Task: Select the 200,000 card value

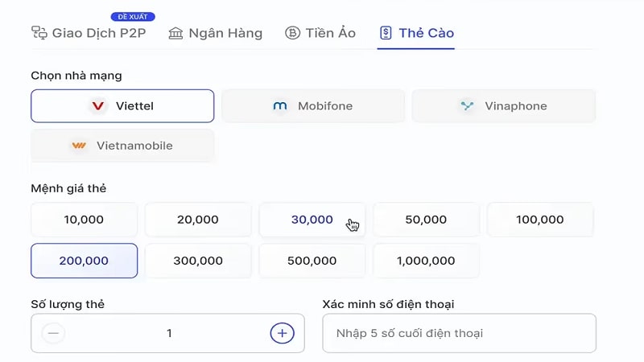Action: (84, 261)
